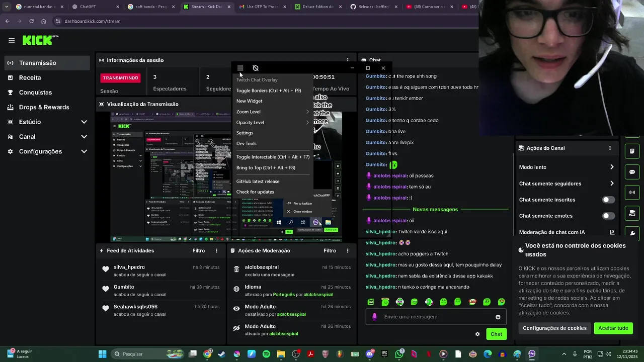Click the broadcast signal icon in right rail
The width and height of the screenshot is (644, 362).
click(632, 192)
